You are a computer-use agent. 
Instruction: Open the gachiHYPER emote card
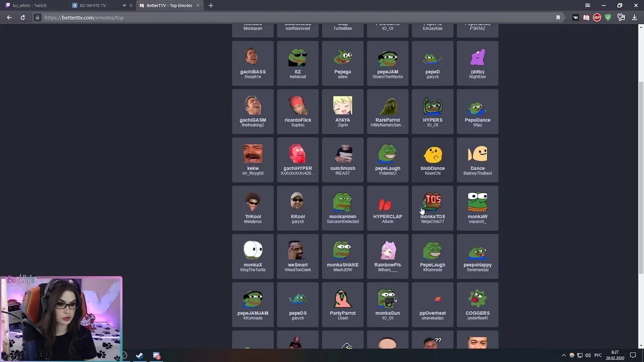tap(298, 160)
